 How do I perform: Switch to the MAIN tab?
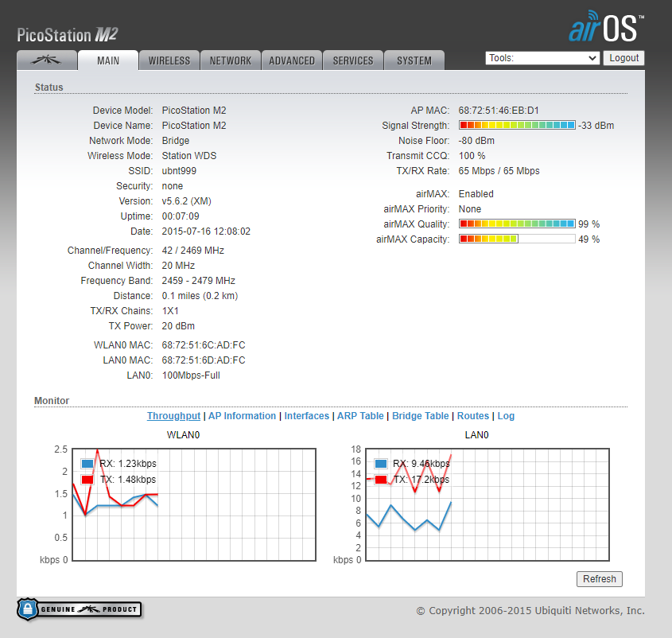(x=108, y=60)
